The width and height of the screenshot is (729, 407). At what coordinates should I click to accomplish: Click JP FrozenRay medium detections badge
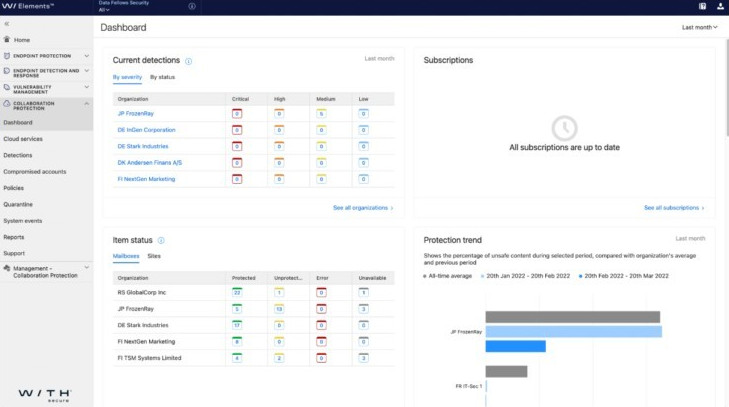click(x=321, y=113)
